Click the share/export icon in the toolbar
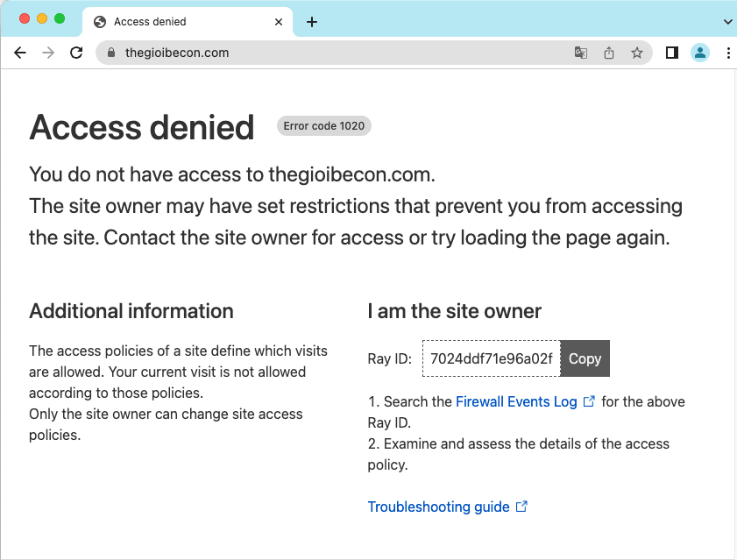 (x=608, y=53)
